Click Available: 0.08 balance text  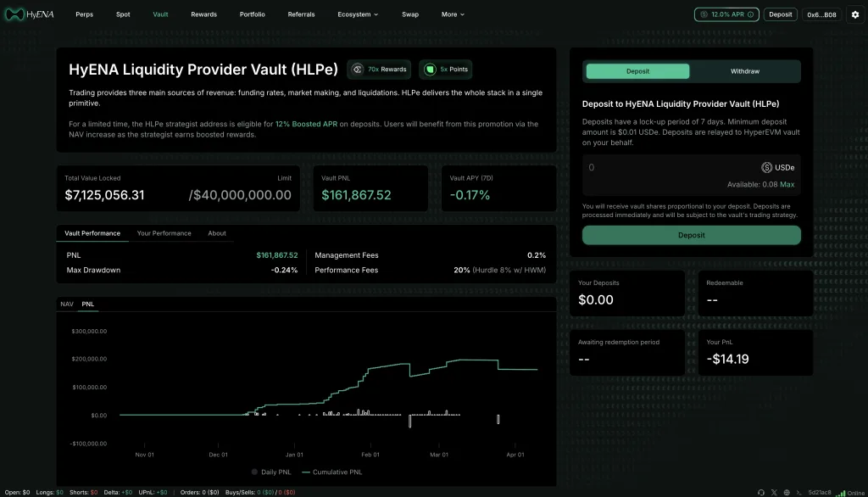(x=753, y=185)
